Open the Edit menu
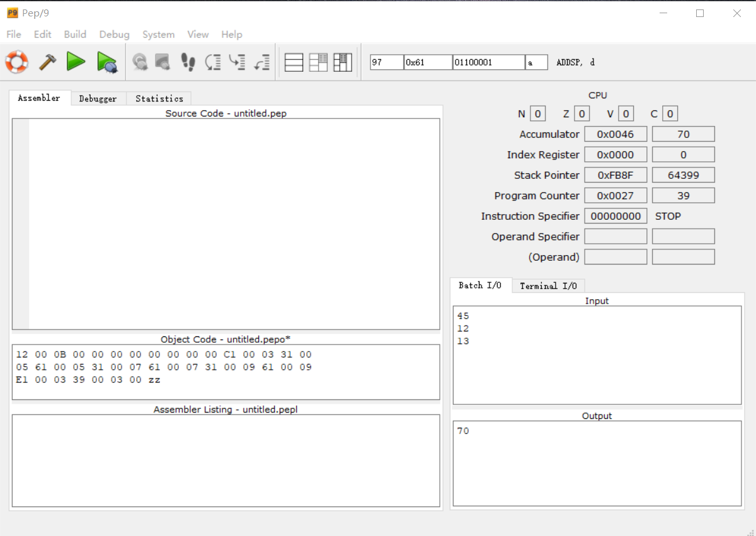 pos(43,35)
